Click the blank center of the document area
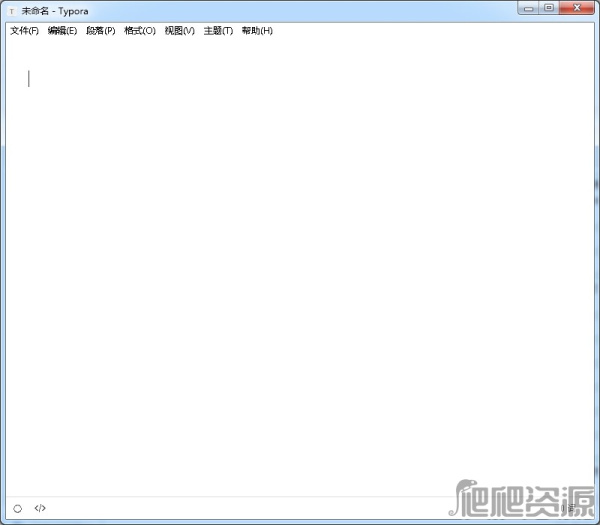 click(300, 280)
